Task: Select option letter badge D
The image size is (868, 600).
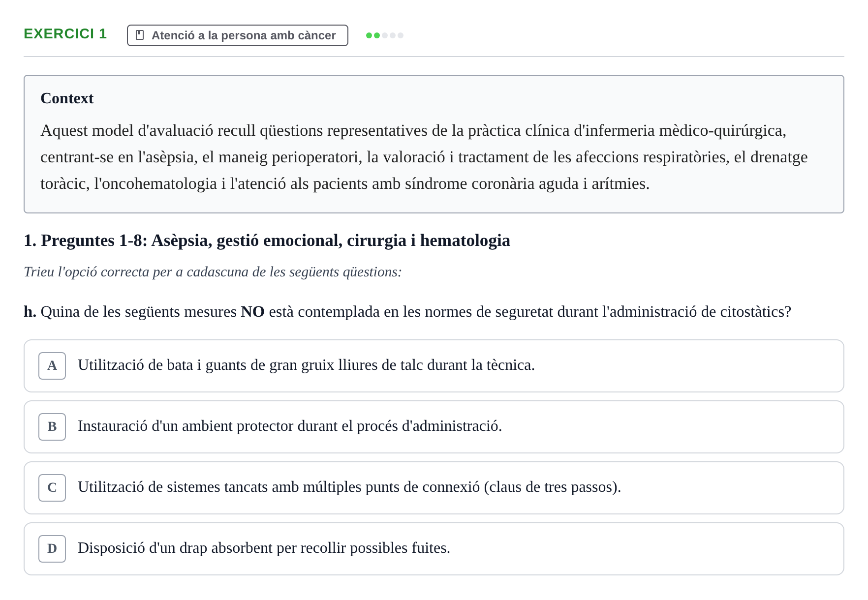Action: (52, 549)
